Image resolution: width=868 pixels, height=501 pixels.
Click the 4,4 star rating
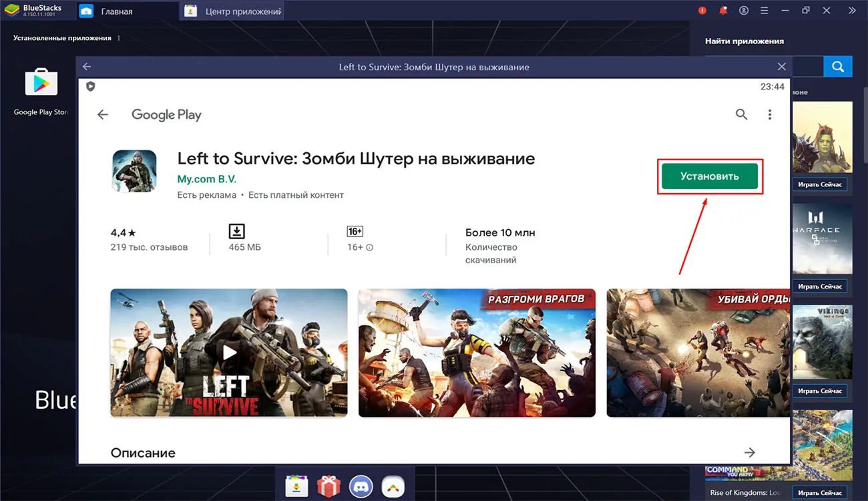[124, 232]
